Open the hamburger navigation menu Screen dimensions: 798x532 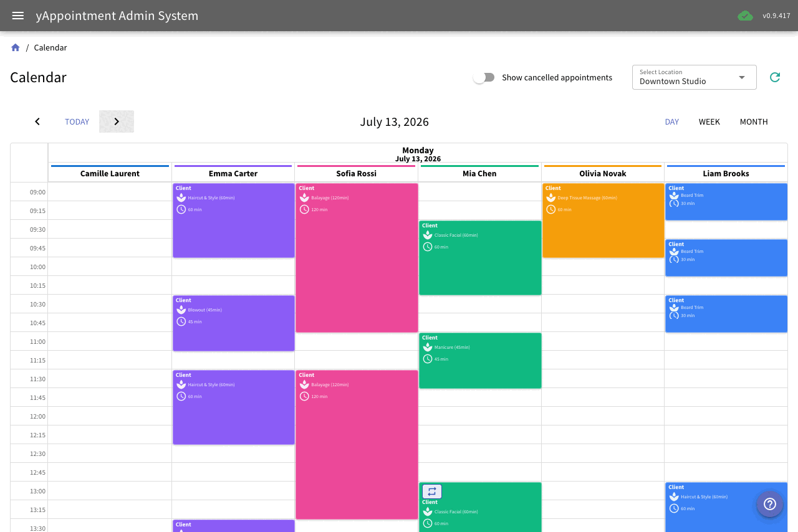coord(18,16)
